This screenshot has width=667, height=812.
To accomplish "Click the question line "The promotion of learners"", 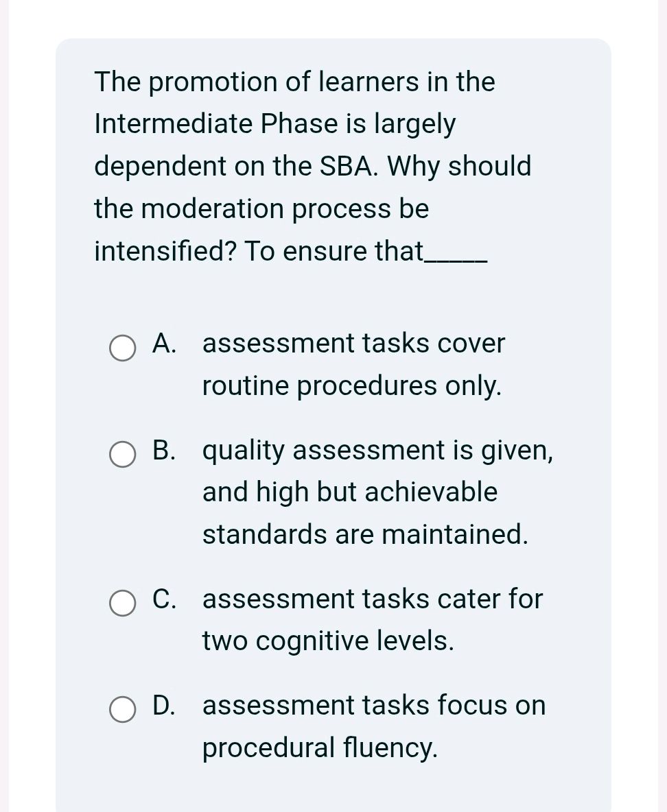I will (x=294, y=82).
